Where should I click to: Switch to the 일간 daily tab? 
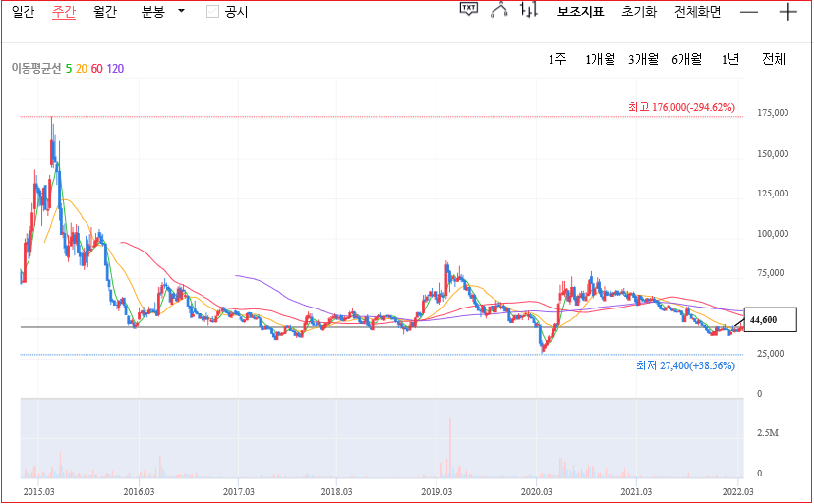click(24, 12)
